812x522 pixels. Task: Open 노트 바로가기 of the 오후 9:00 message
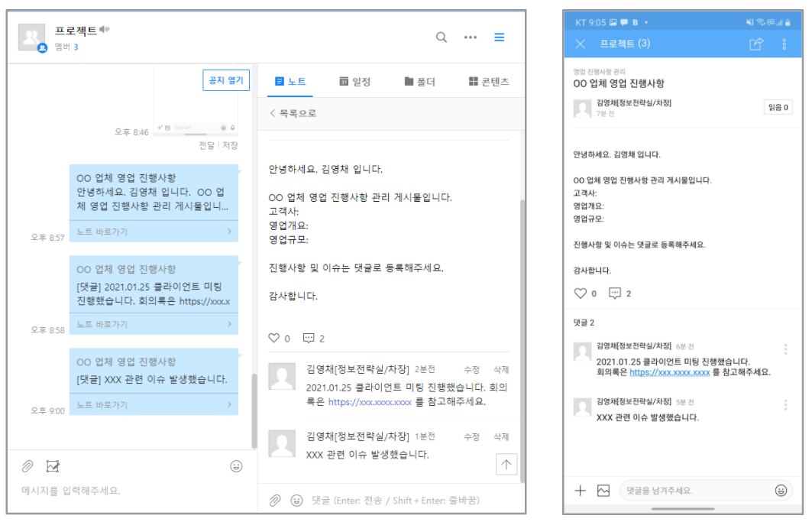click(154, 405)
